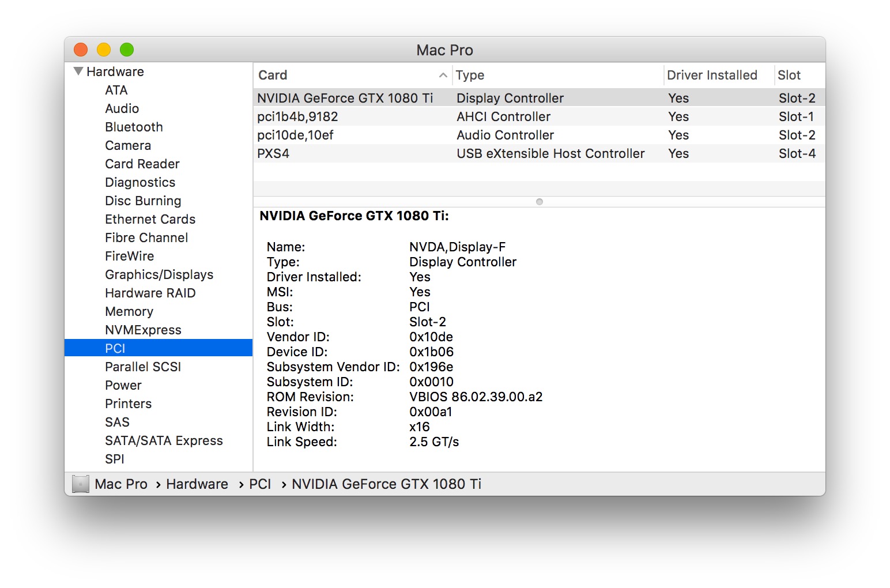Click USB eXtensible Host Controller cell

pos(550,153)
